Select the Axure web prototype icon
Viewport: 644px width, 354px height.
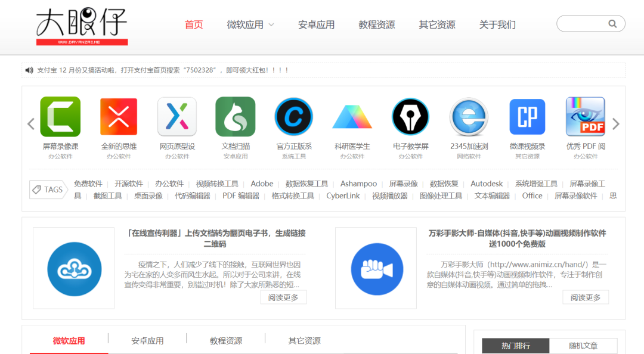(177, 117)
